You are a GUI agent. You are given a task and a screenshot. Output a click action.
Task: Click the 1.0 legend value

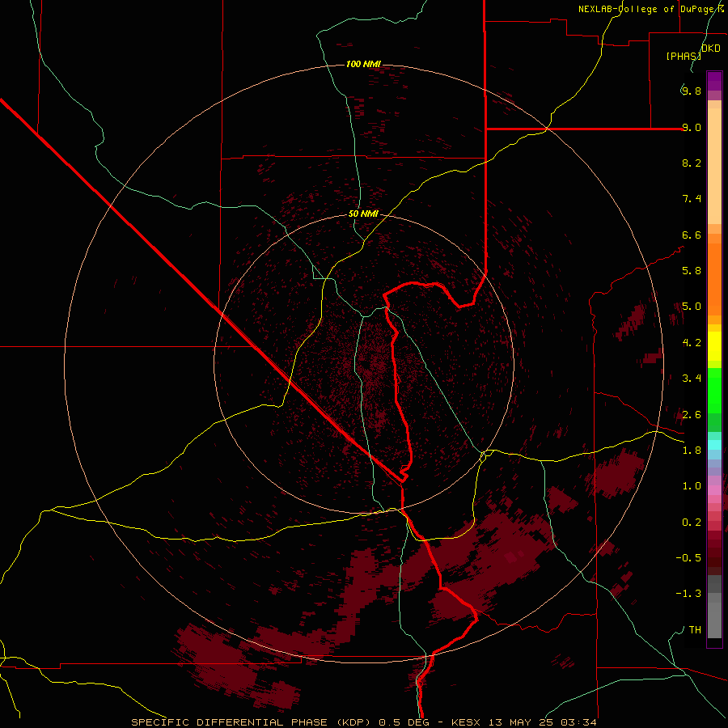[692, 486]
